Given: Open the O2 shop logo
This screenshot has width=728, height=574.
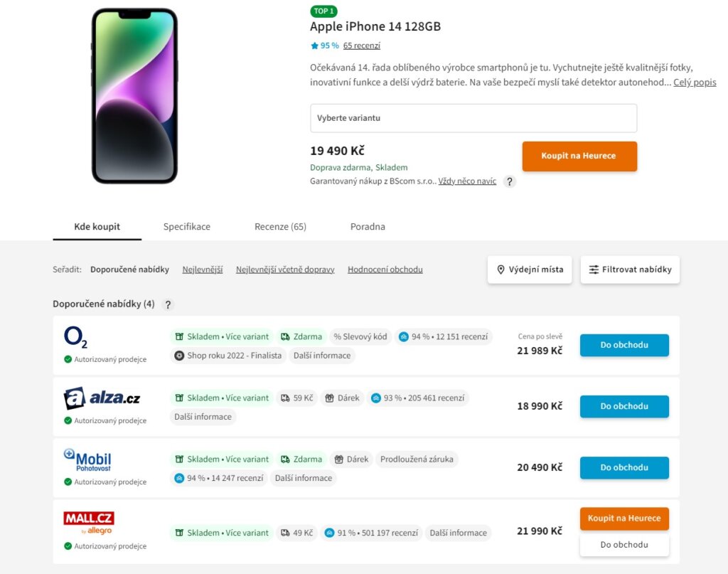Looking at the screenshot, I should click(75, 336).
